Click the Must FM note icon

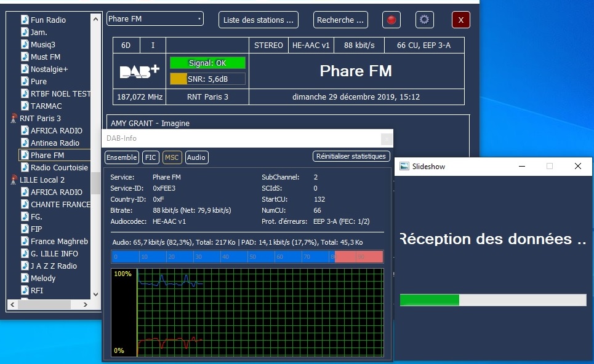tap(25, 57)
